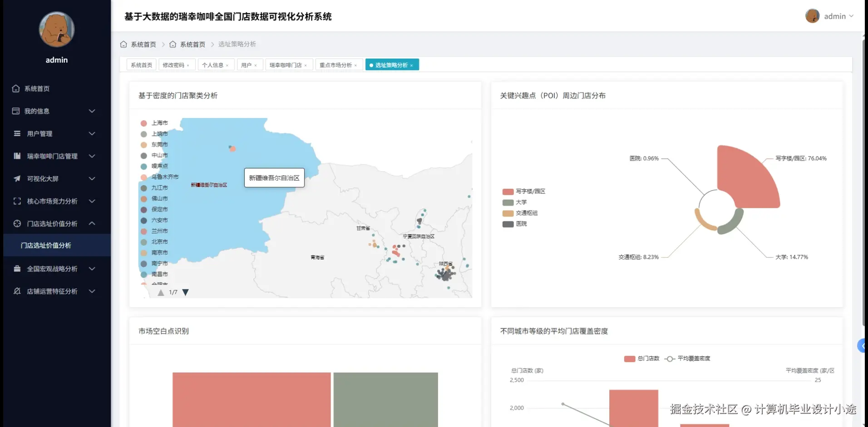Image resolution: width=868 pixels, height=427 pixels.
Task: Toggle 南昌市 in the map legend
Action: pos(154,274)
